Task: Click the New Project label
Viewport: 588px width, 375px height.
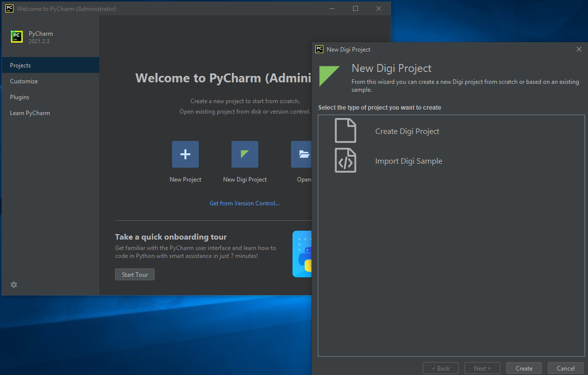Action: click(185, 180)
